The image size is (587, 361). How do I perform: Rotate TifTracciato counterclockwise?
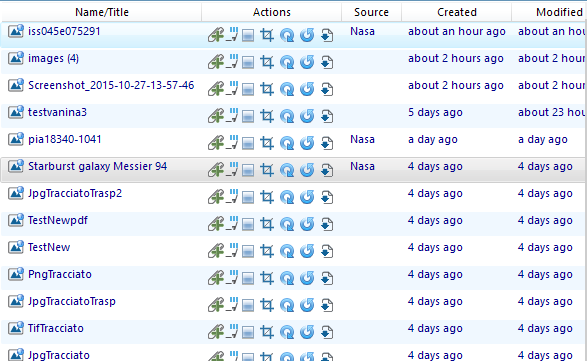(x=307, y=332)
